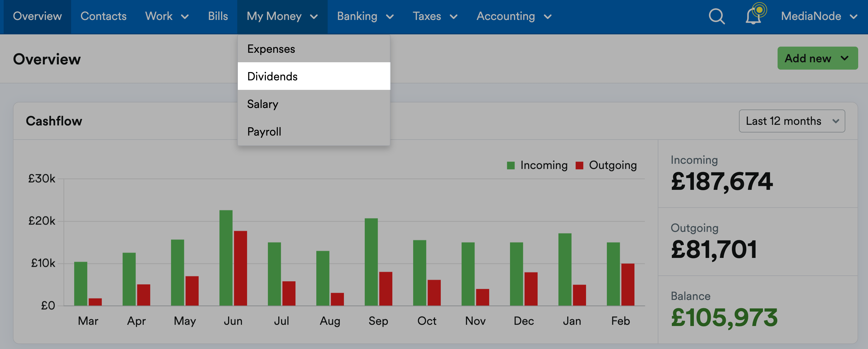The width and height of the screenshot is (868, 349).
Task: Expand the Banking dropdown
Action: 365,16
